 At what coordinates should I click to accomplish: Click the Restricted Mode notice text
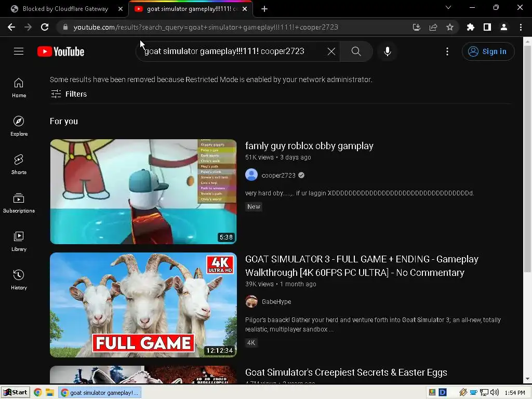click(211, 79)
